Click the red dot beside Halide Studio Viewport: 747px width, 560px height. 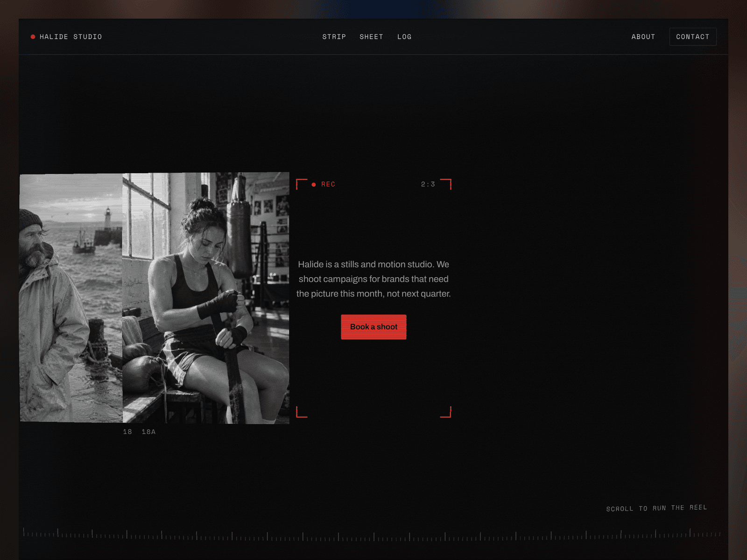[33, 37]
